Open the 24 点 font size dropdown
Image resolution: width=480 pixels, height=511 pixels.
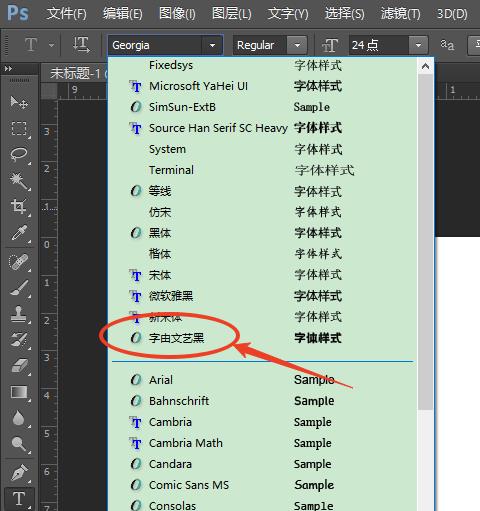click(418, 45)
